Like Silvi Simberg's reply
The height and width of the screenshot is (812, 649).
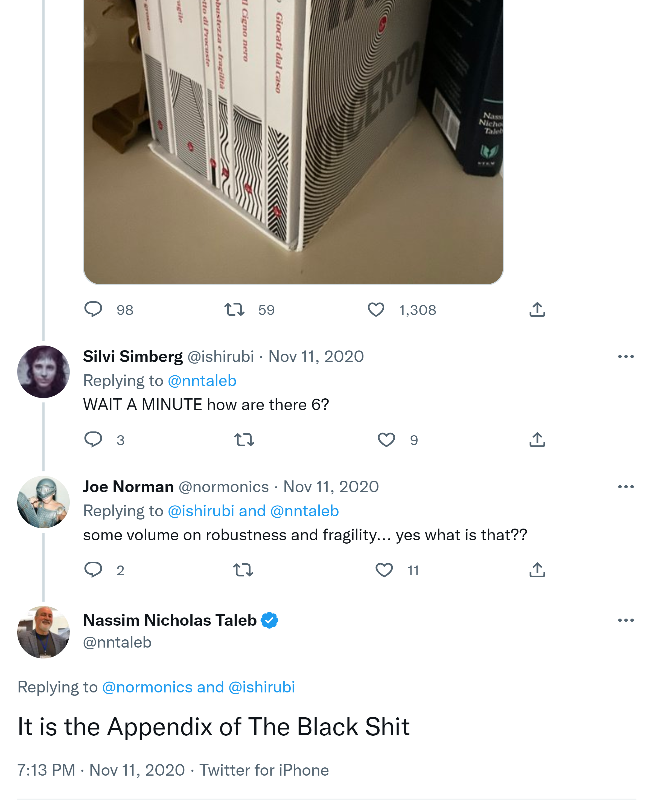pyautogui.click(x=386, y=440)
